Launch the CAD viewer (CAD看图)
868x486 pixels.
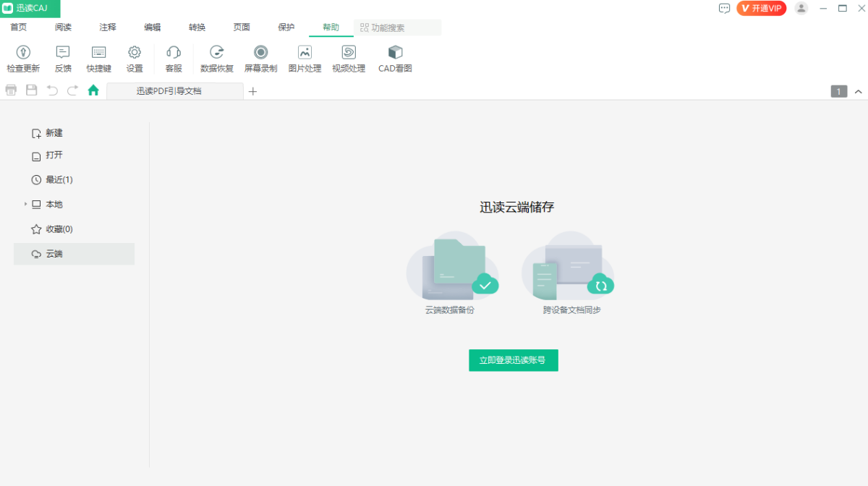tap(395, 53)
